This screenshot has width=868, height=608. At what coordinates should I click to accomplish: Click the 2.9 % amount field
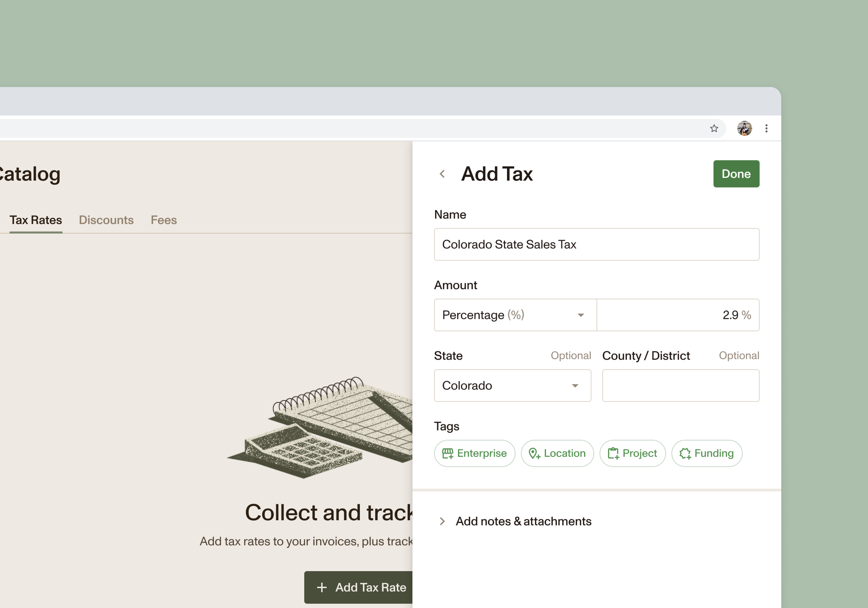677,315
